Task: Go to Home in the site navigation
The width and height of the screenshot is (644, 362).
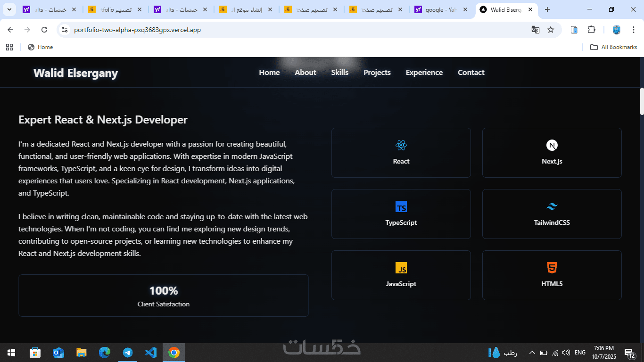Action: pyautogui.click(x=269, y=73)
